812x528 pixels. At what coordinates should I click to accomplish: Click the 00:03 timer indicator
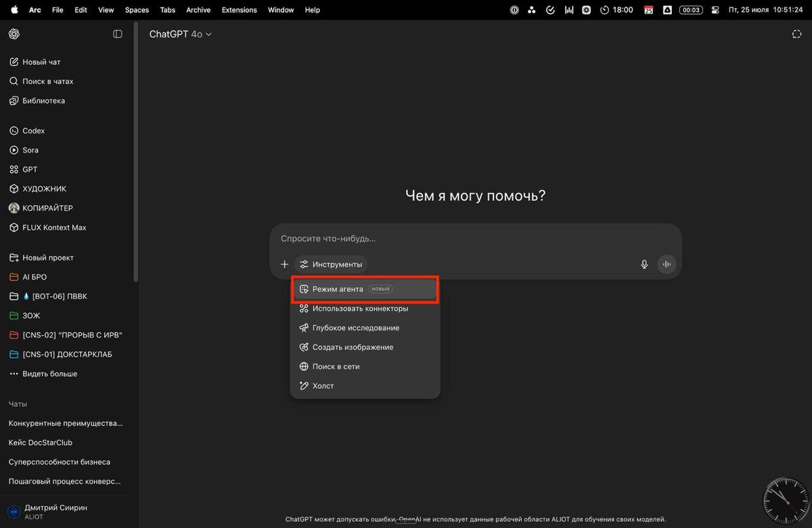[x=691, y=10]
